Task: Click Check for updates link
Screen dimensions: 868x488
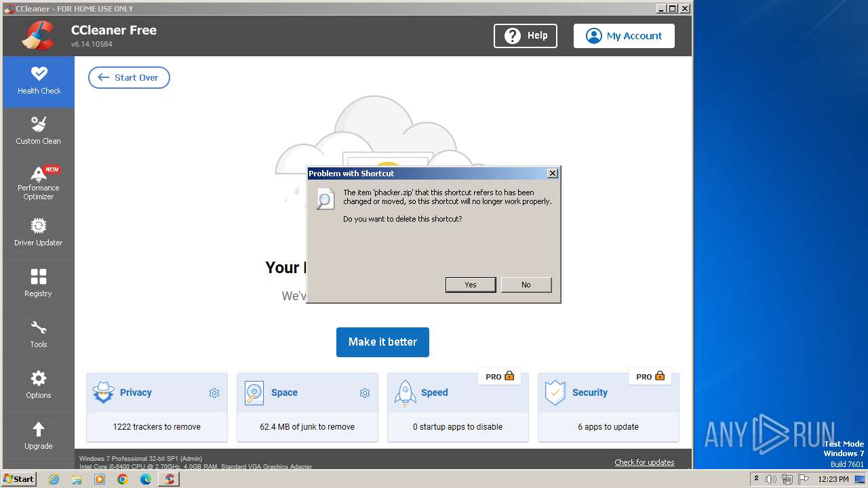Action: (x=644, y=462)
